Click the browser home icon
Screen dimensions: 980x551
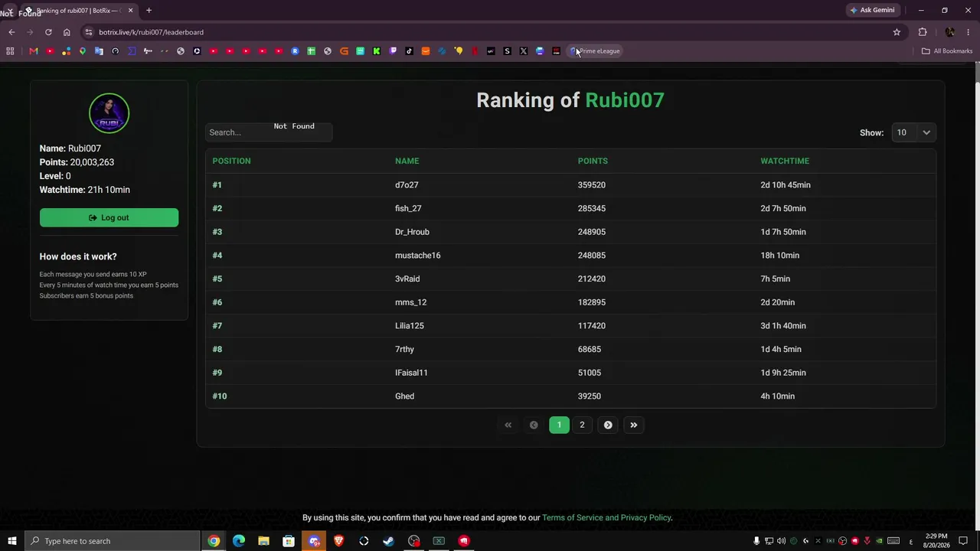click(x=67, y=32)
